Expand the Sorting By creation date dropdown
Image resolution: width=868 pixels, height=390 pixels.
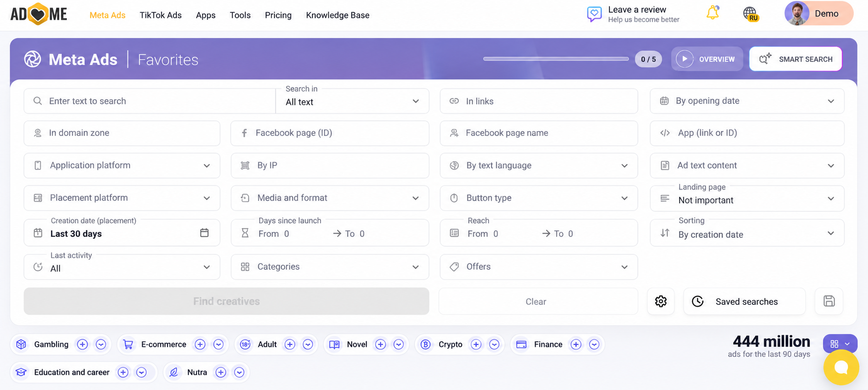747,233
